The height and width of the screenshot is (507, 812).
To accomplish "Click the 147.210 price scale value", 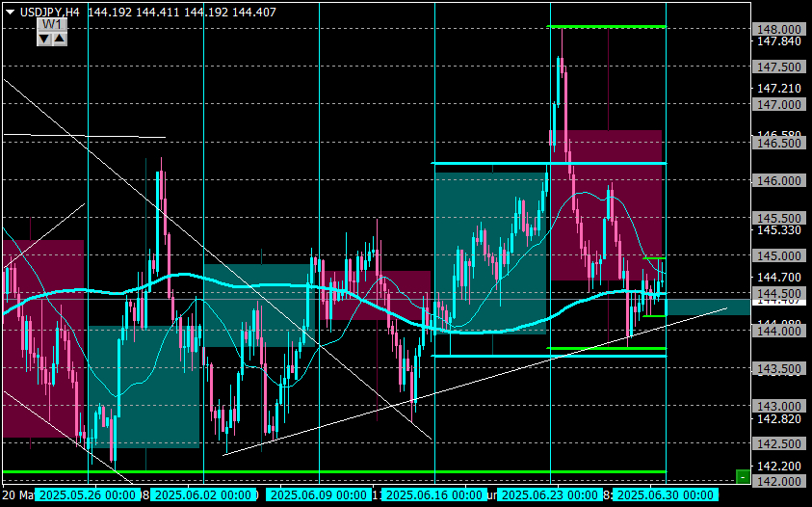I will tap(779, 89).
